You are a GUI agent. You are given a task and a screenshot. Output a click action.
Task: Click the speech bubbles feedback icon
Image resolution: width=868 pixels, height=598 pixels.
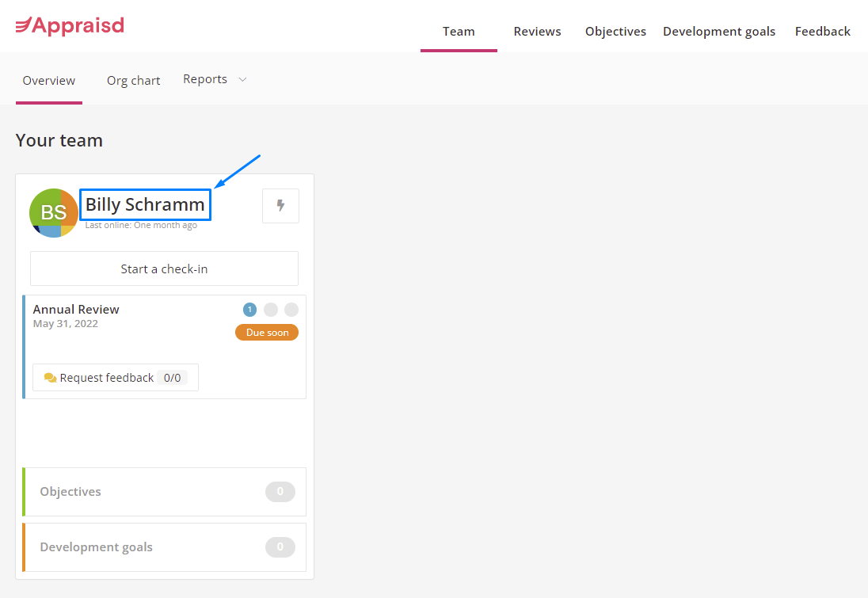(x=50, y=378)
